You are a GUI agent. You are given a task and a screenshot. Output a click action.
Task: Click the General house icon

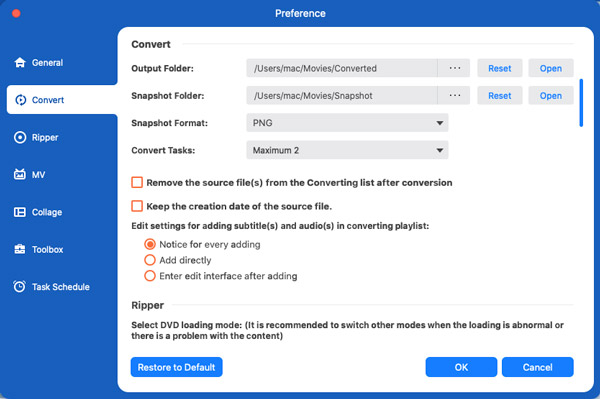pyautogui.click(x=20, y=62)
